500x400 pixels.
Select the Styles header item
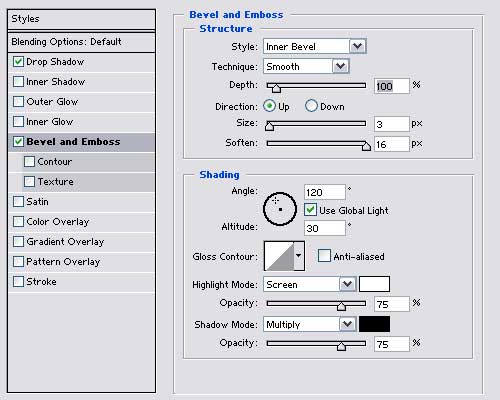(81, 19)
